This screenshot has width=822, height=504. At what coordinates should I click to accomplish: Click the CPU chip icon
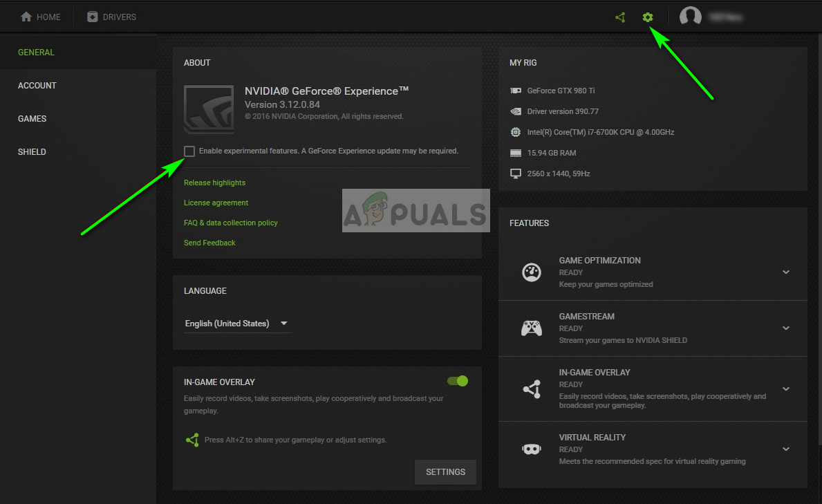point(516,132)
